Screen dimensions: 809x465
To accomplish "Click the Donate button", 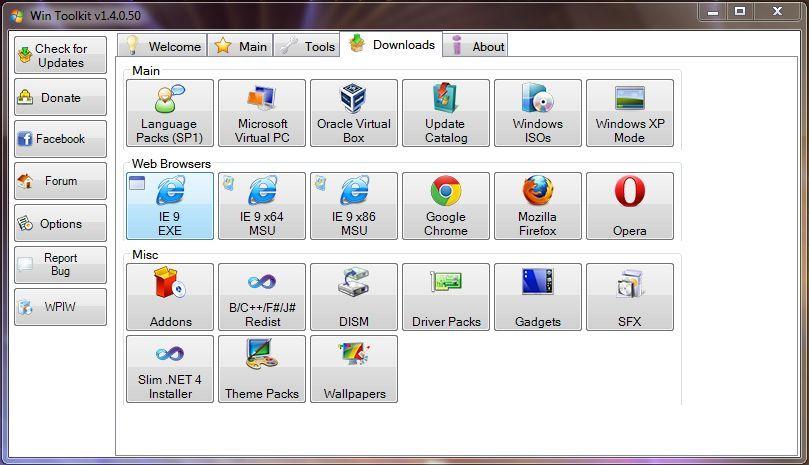I will tap(60, 97).
